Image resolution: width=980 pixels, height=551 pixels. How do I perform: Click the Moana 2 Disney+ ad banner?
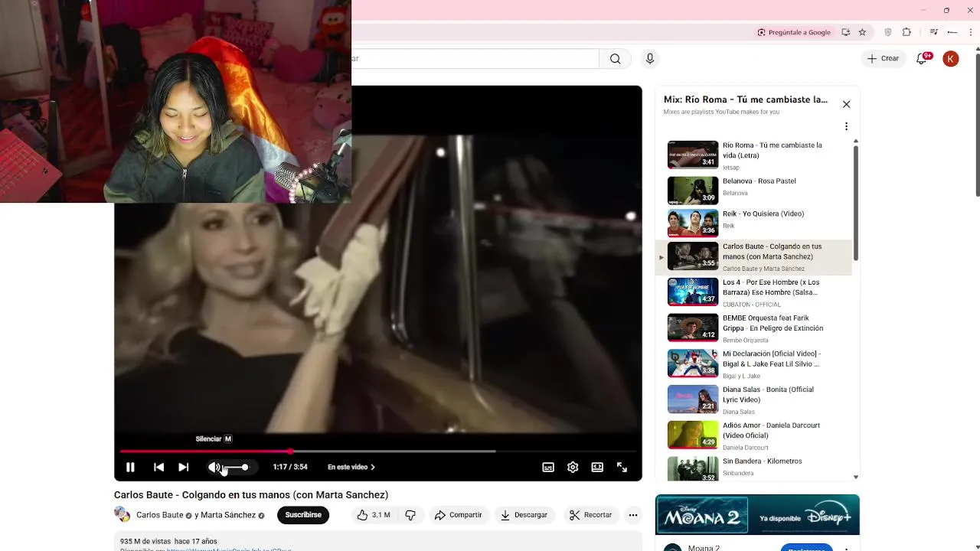(757, 515)
